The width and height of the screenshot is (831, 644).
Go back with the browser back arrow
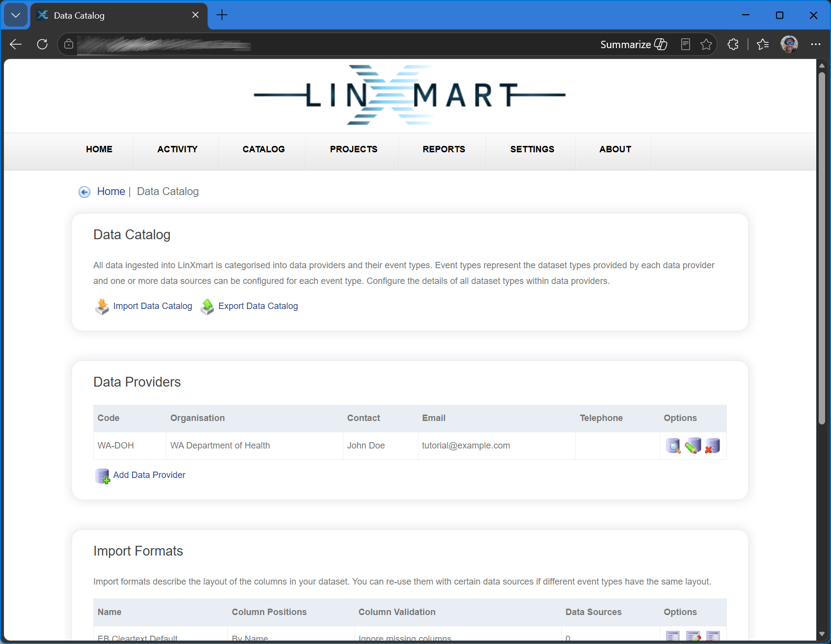(16, 44)
